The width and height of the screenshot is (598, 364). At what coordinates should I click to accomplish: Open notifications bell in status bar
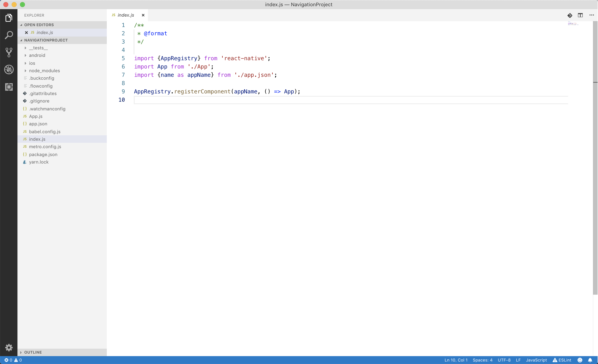[x=590, y=360]
